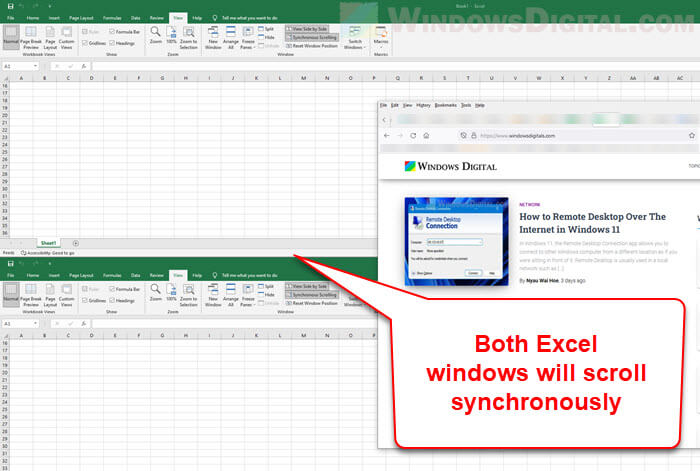Viewport: 700px width, 471px height.
Task: Click Split in top Excel ribbon
Action: (266, 29)
